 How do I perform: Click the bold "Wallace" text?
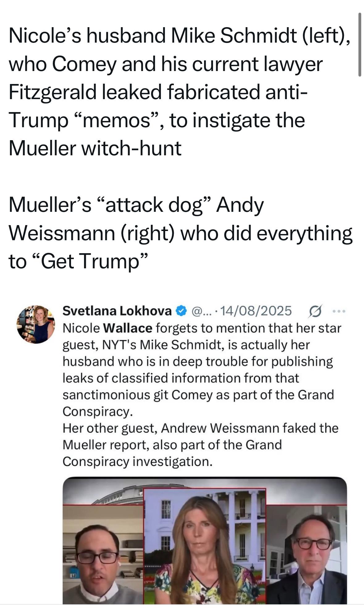(x=128, y=328)
